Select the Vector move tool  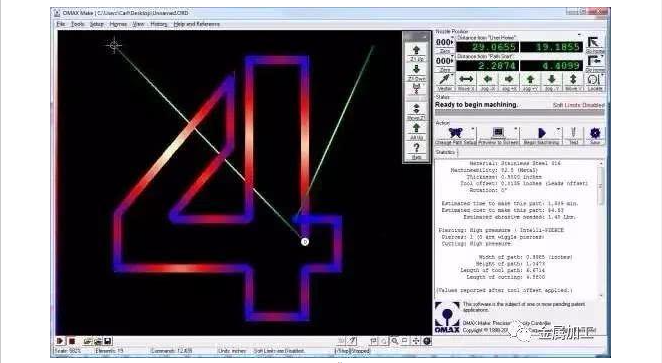pos(445,81)
